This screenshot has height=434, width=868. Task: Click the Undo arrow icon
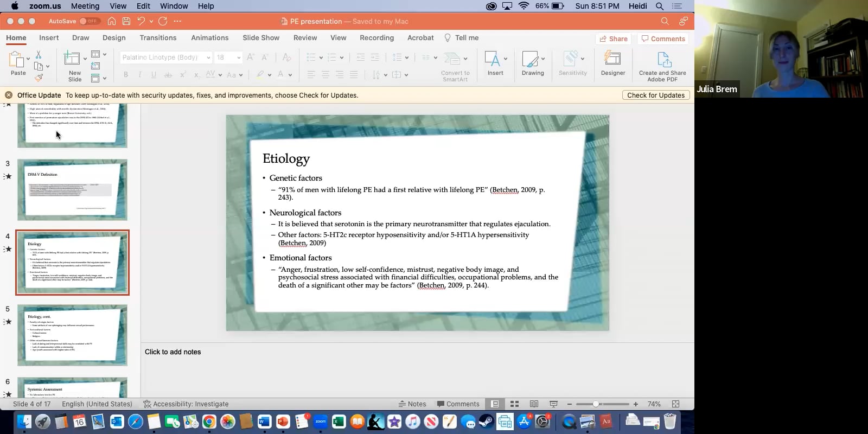point(141,21)
